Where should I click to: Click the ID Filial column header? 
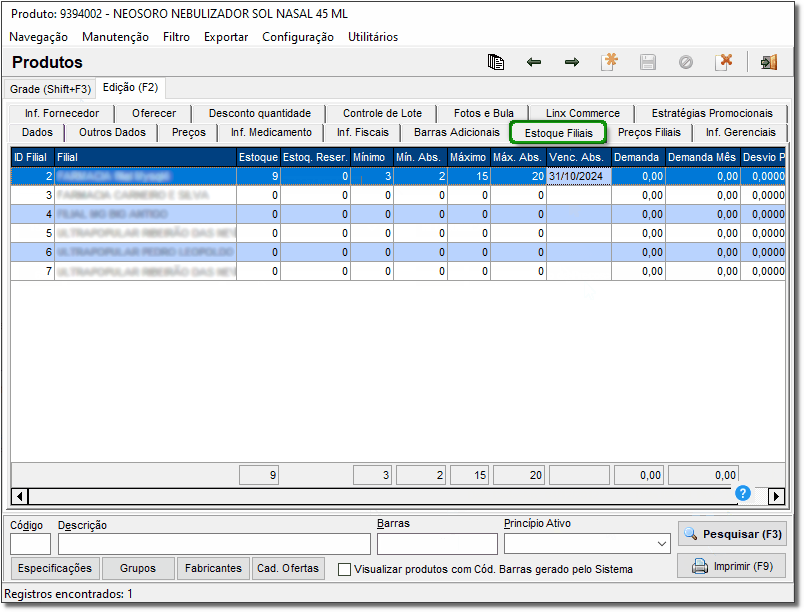tap(32, 157)
